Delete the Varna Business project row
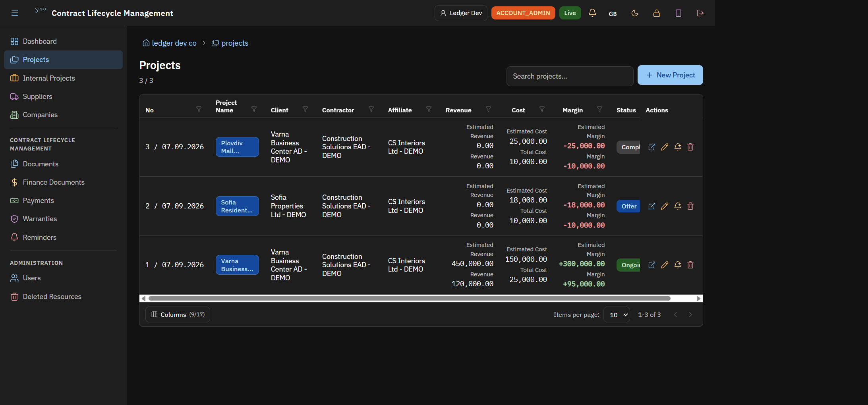The image size is (868, 405). pos(690,265)
